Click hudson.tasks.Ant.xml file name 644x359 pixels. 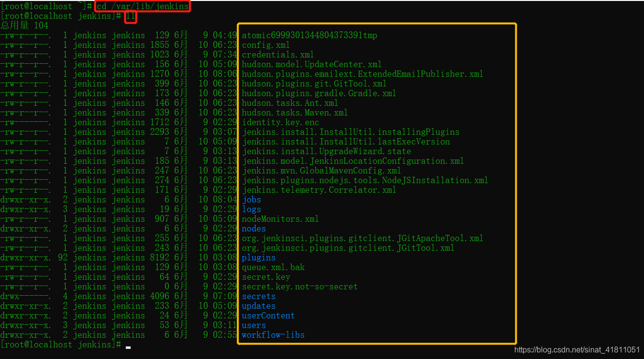click(290, 103)
